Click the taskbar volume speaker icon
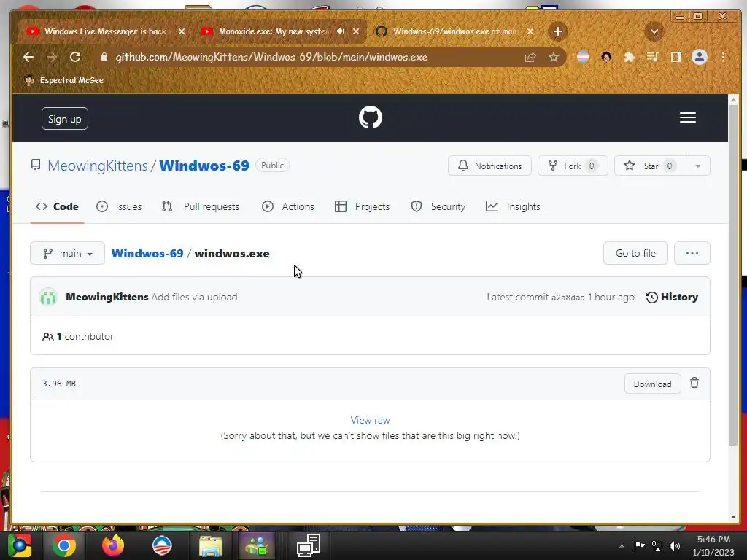 point(675,545)
